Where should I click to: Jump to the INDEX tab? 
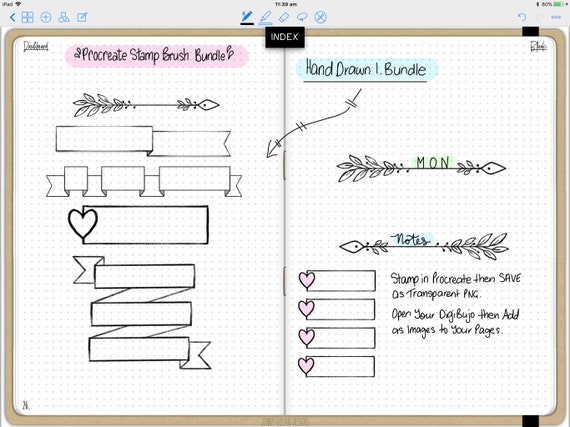(285, 37)
